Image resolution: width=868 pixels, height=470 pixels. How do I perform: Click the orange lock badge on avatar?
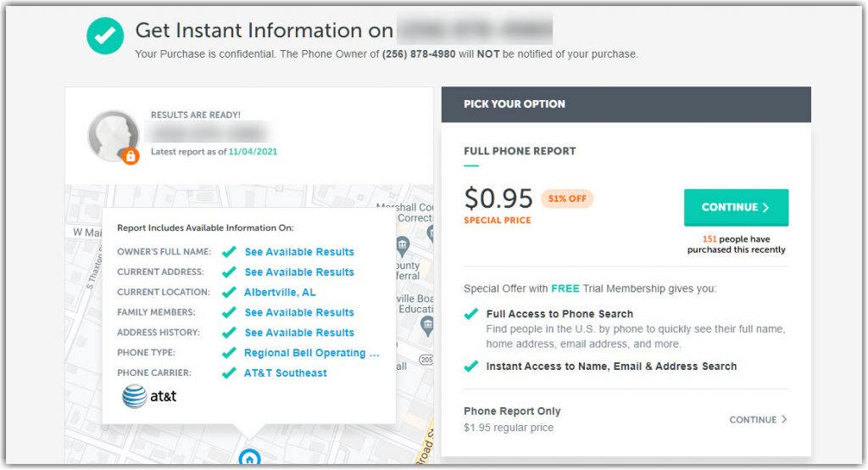[131, 156]
